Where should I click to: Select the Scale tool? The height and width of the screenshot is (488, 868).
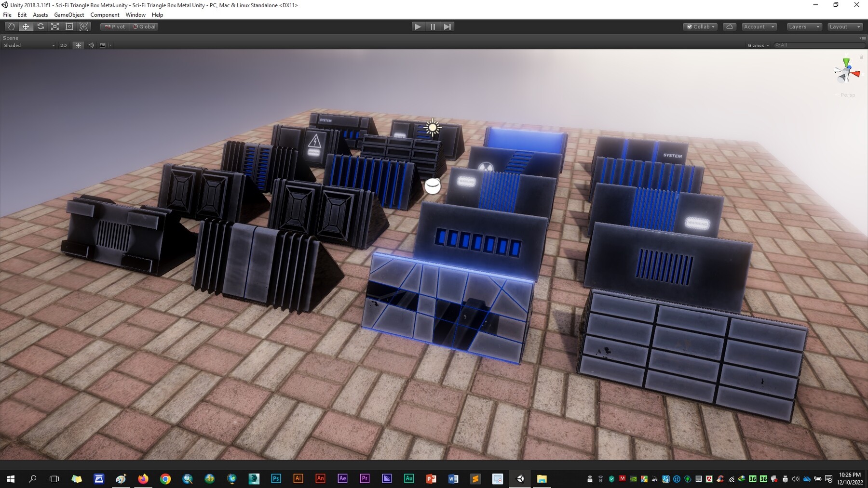[x=54, y=26]
